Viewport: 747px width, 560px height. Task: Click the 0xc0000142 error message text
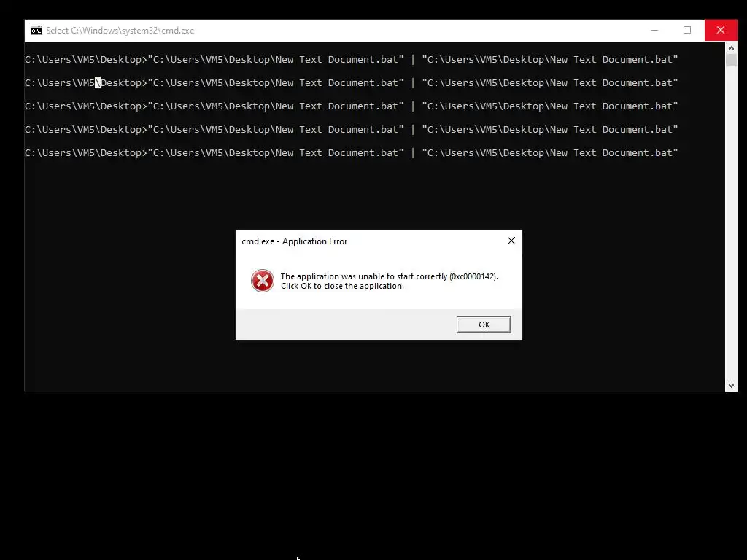390,281
